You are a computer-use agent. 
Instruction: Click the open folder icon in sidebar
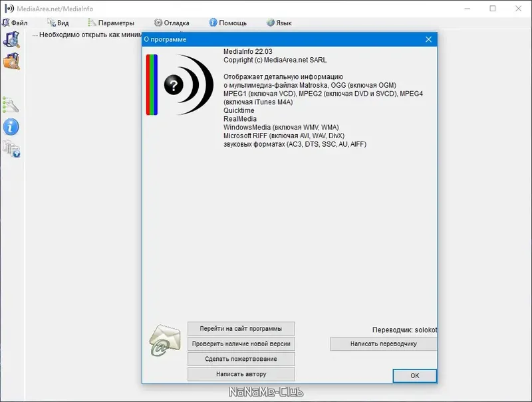(x=11, y=61)
